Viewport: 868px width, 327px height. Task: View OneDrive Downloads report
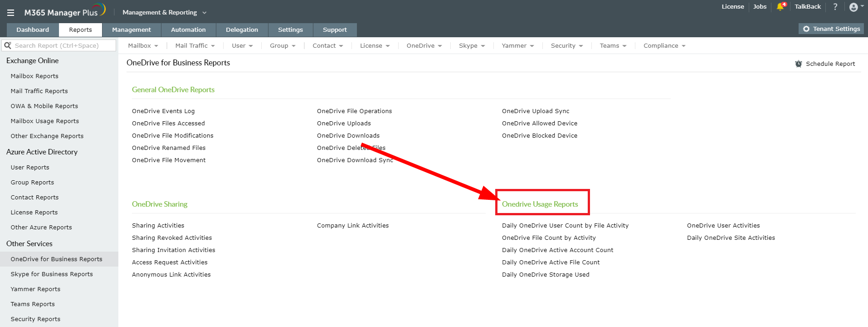click(x=348, y=136)
